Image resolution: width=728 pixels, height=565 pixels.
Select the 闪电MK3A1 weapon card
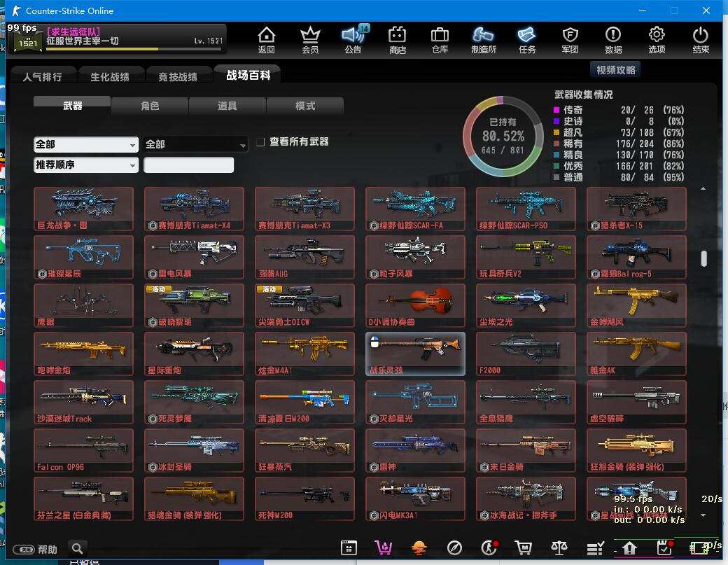[x=415, y=498]
